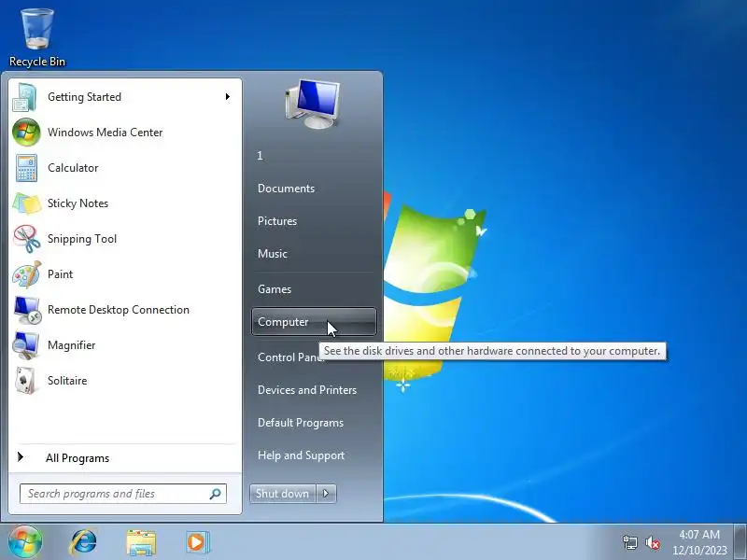Click the muted volume tray icon

click(653, 542)
